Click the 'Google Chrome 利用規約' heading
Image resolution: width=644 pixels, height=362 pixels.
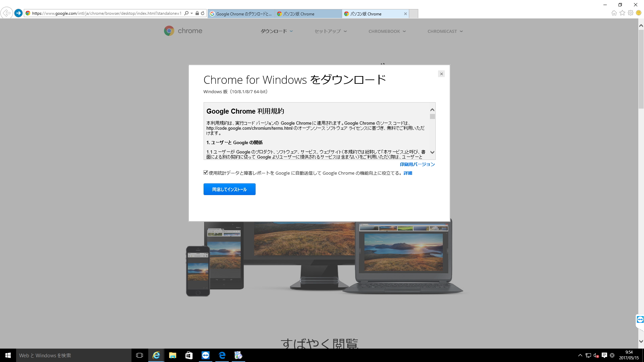[245, 111]
